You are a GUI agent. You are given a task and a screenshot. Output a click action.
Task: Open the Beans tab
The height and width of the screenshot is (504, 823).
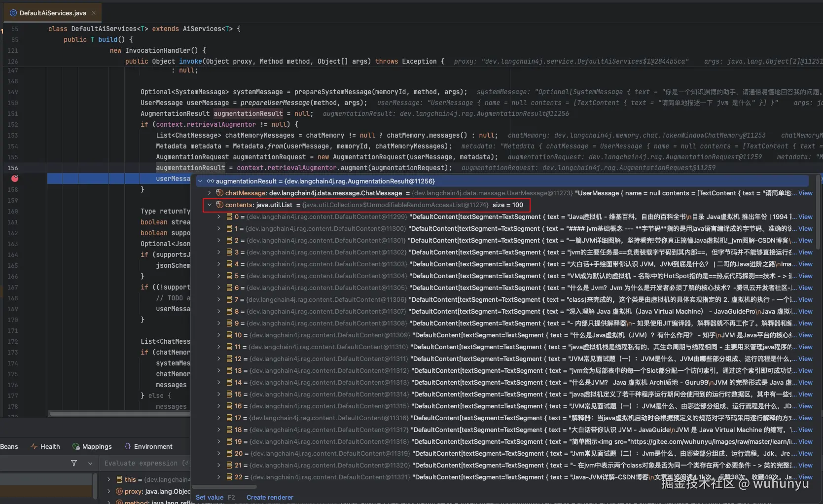point(9,446)
